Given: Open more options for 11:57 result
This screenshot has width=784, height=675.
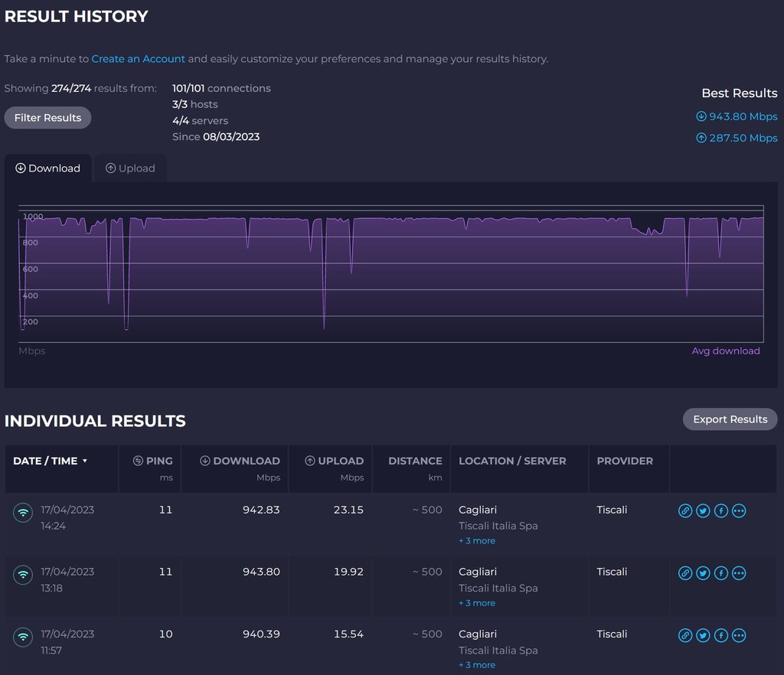Looking at the screenshot, I should click(739, 635).
